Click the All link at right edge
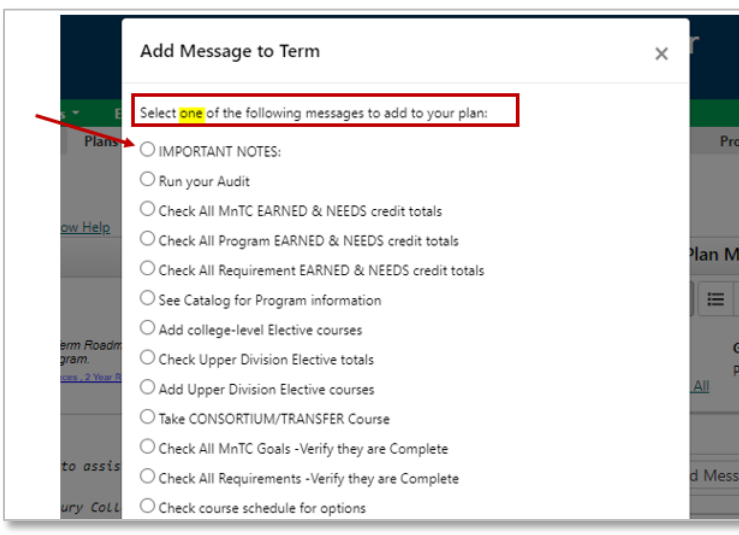 700,387
